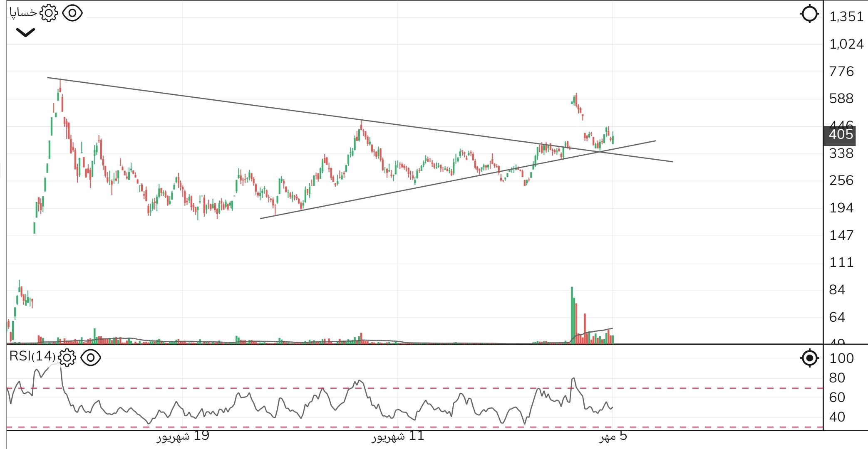The width and height of the screenshot is (868, 449).
Task: Click the target icon on RSI axis
Action: click(810, 358)
